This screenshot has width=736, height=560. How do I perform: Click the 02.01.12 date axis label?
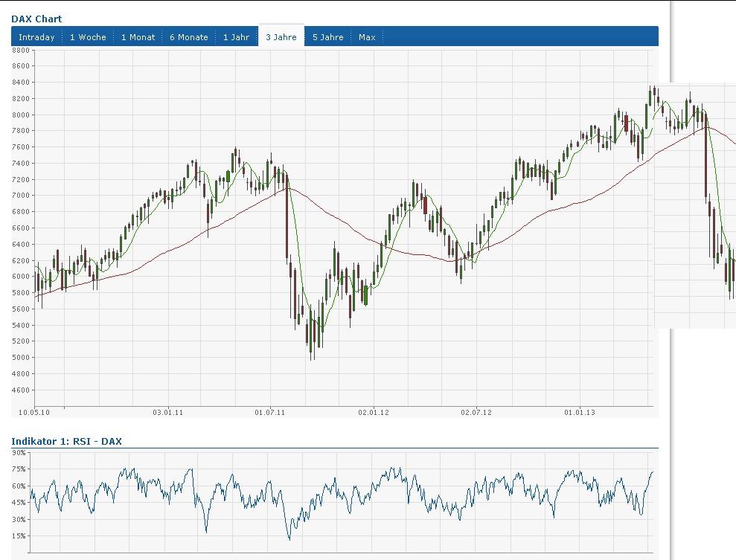pyautogui.click(x=374, y=412)
